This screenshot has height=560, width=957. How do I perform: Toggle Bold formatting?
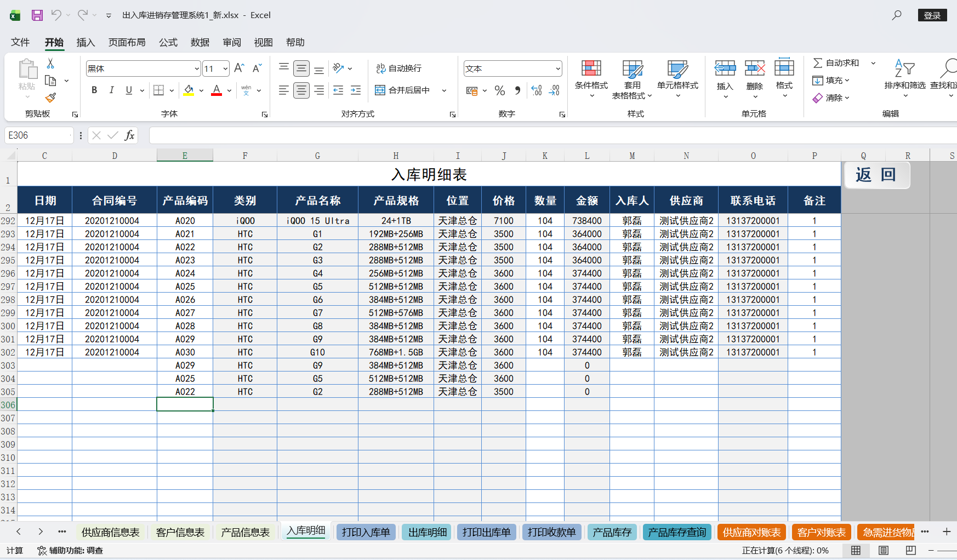point(94,90)
